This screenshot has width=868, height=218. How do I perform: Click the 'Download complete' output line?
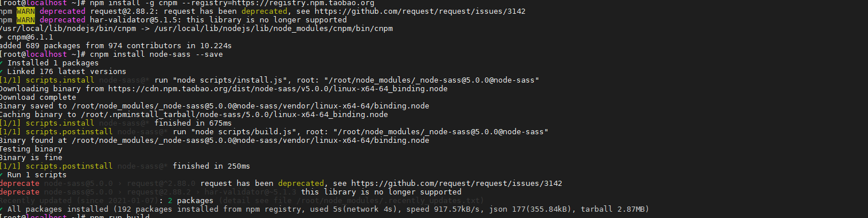click(x=38, y=98)
